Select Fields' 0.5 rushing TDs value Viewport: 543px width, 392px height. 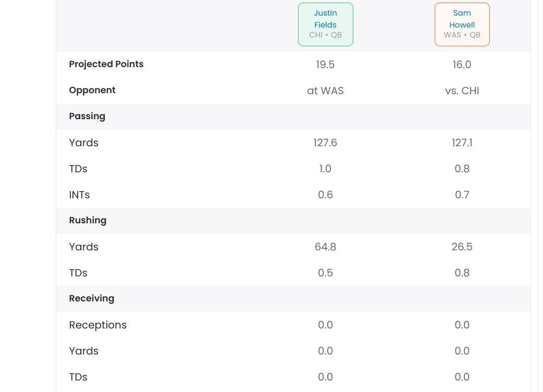pos(325,273)
